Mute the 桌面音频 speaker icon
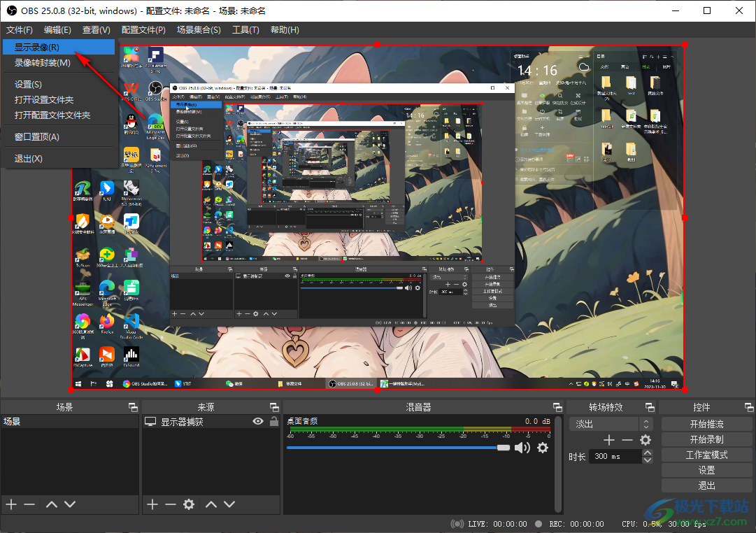The image size is (756, 533). pyautogui.click(x=522, y=448)
